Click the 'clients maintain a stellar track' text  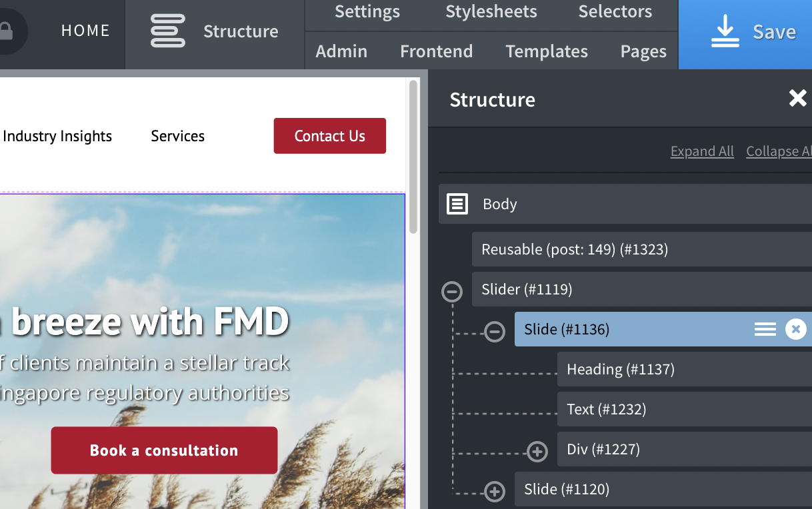tap(149, 362)
